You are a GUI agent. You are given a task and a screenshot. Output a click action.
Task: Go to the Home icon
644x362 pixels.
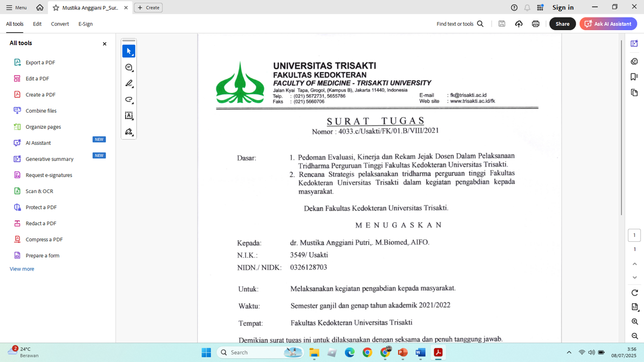click(x=40, y=8)
